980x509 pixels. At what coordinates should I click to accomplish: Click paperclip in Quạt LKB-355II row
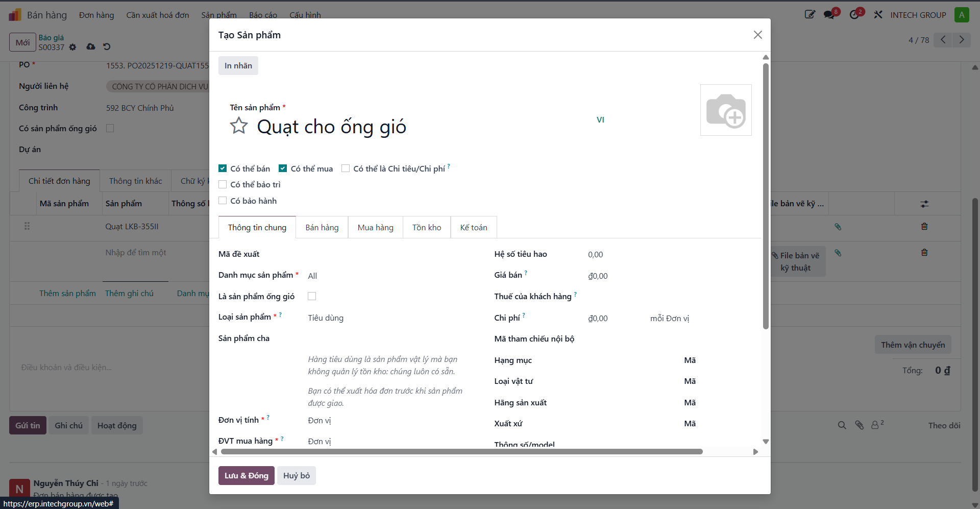[x=838, y=227]
